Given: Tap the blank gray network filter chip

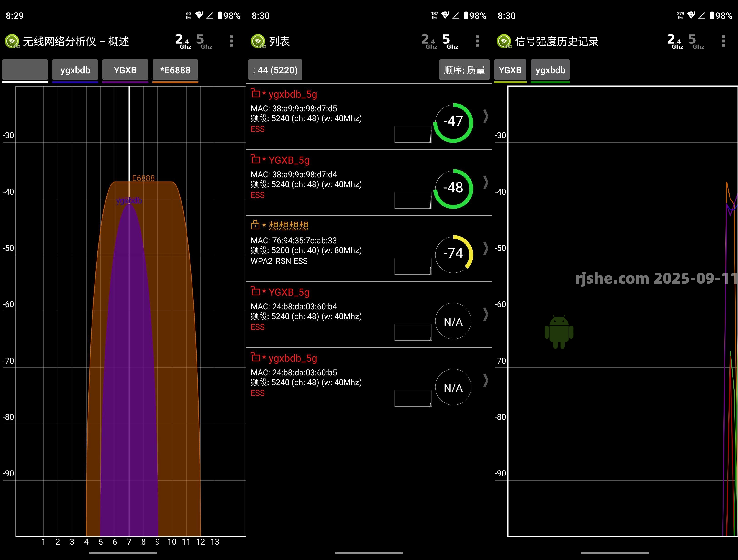Looking at the screenshot, I should coord(25,70).
